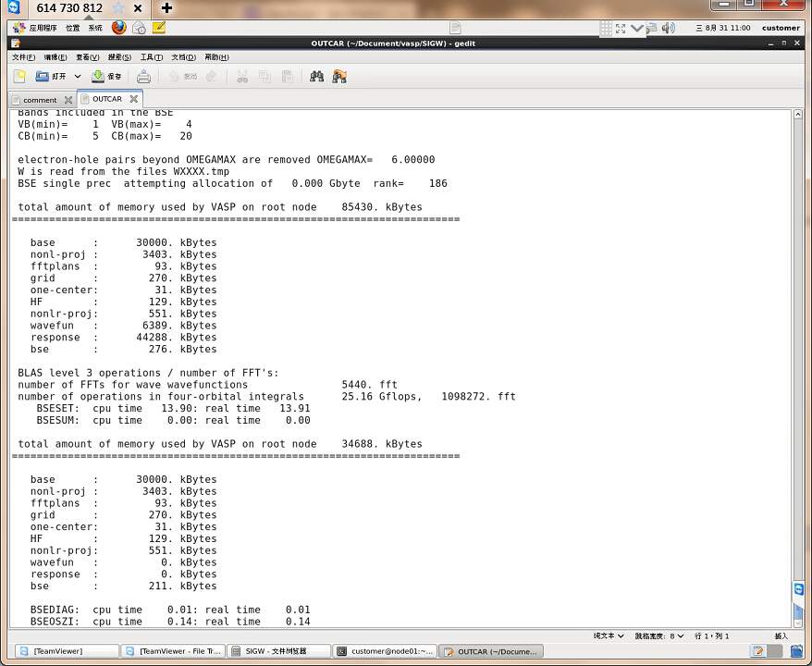Create a new document in gedit
This screenshot has width=812, height=666.
coord(19,77)
